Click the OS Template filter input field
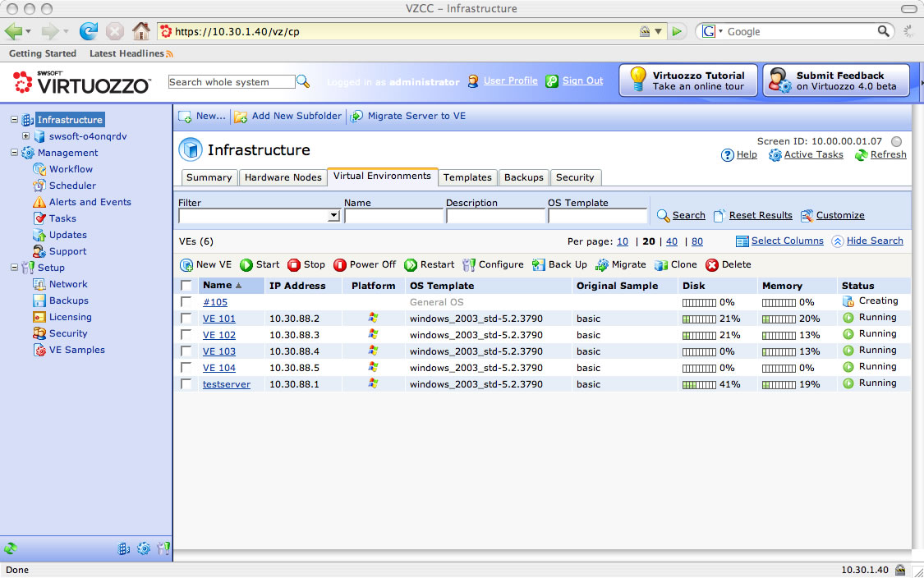The width and height of the screenshot is (924, 578). [597, 216]
